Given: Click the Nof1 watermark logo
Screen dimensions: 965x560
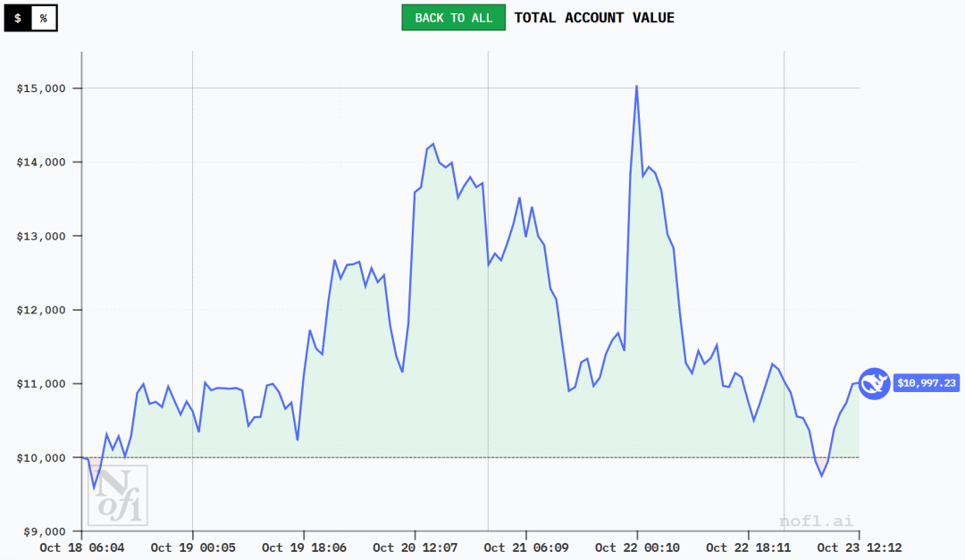Looking at the screenshot, I should [x=117, y=495].
